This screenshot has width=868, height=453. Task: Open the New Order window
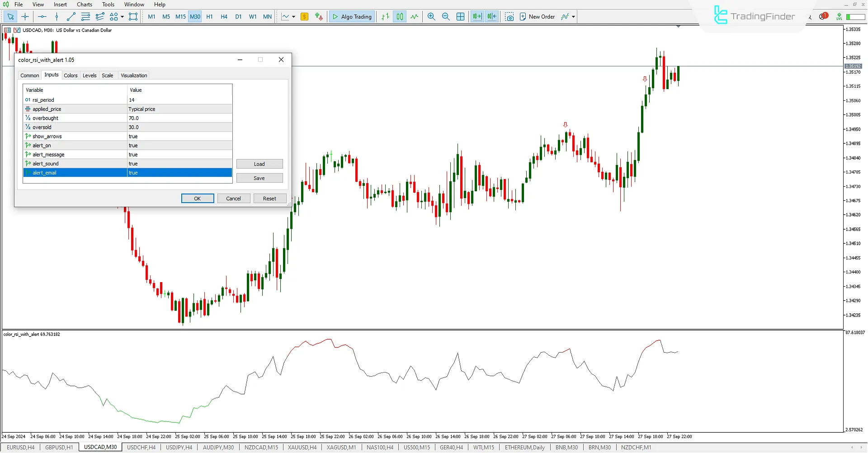tap(538, 16)
